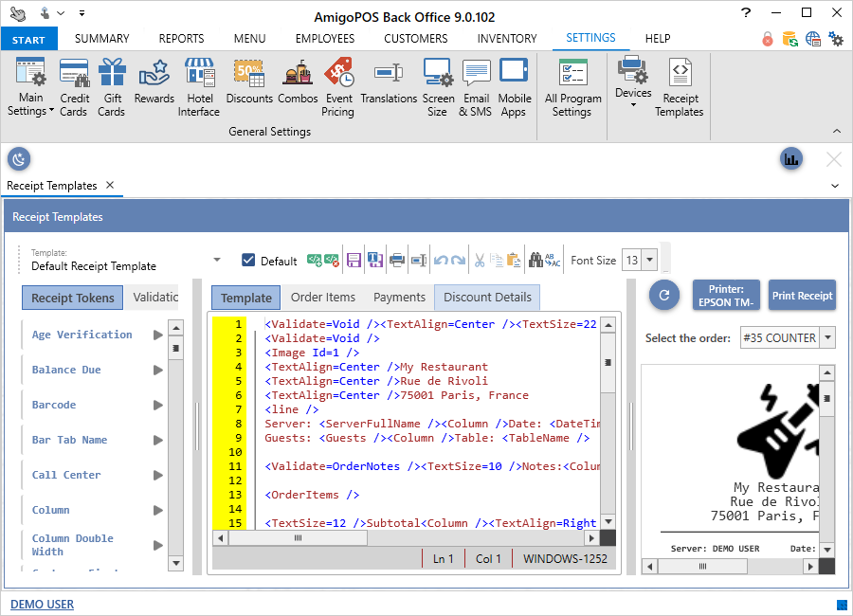Click the printer icon in editor toolbar

pyautogui.click(x=397, y=261)
